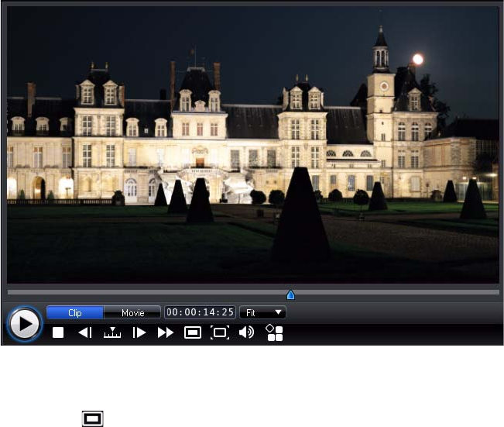Open the seek-by unit selector icon
This screenshot has width=504, height=427.
pos(112,332)
